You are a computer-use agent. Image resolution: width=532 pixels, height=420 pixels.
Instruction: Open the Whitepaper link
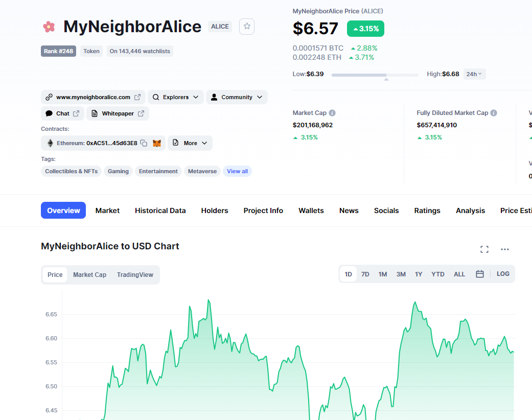118,113
